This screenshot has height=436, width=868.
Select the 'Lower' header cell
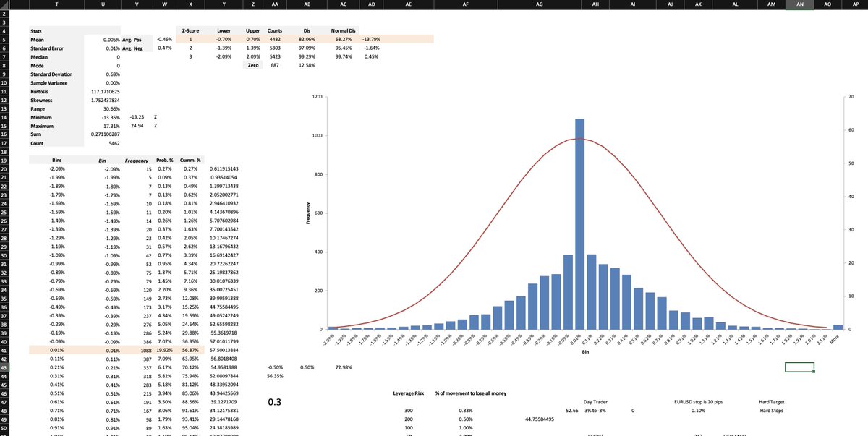tap(224, 31)
